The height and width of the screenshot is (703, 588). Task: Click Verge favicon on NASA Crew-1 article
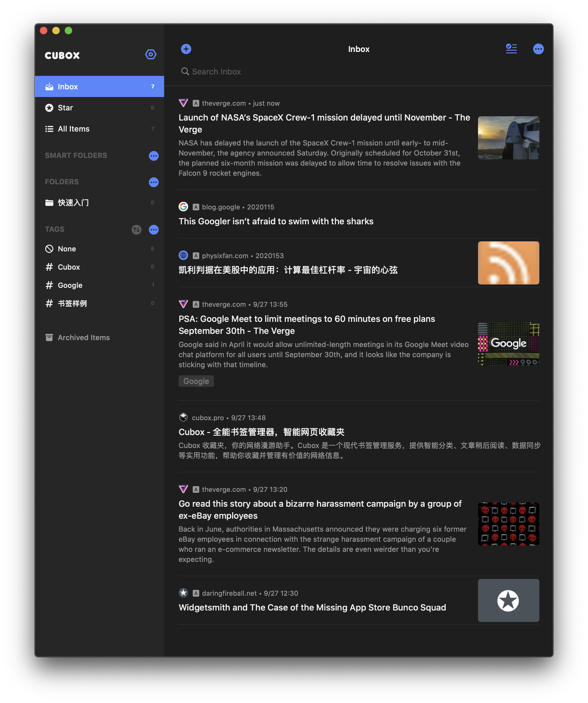tap(183, 103)
